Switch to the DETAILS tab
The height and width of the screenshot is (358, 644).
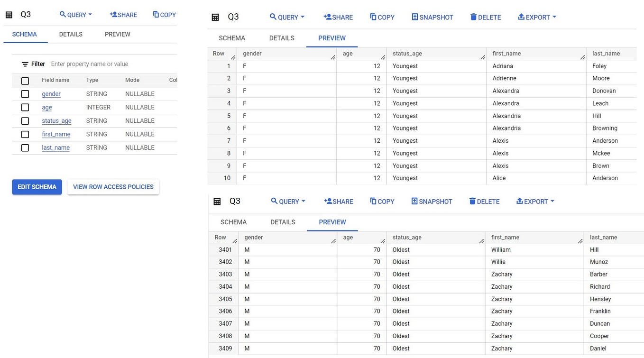pyautogui.click(x=71, y=34)
